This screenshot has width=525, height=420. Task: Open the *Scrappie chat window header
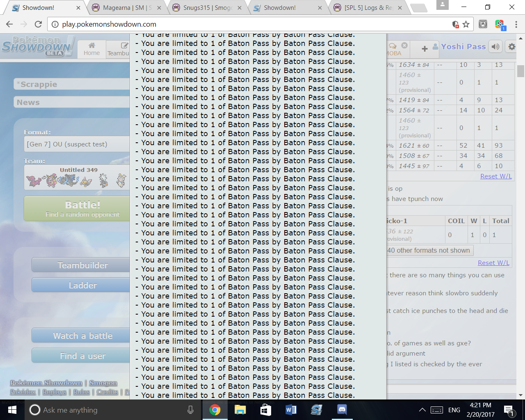pos(72,84)
